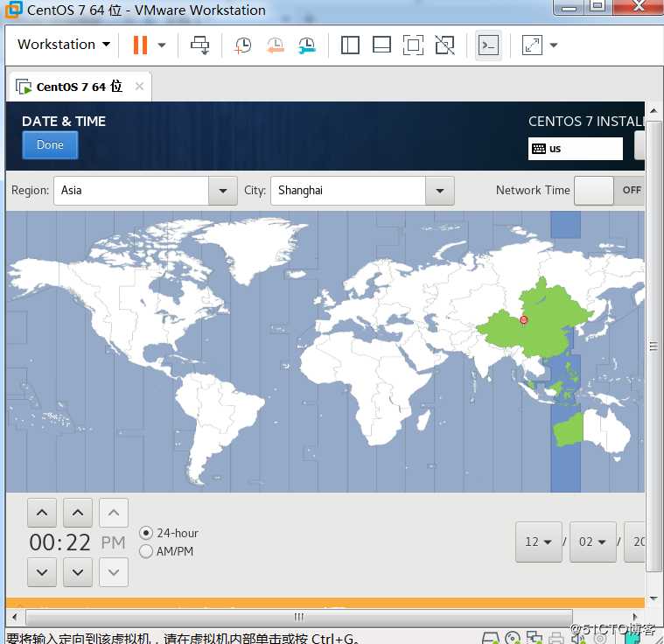Click the blue Done button

50,145
